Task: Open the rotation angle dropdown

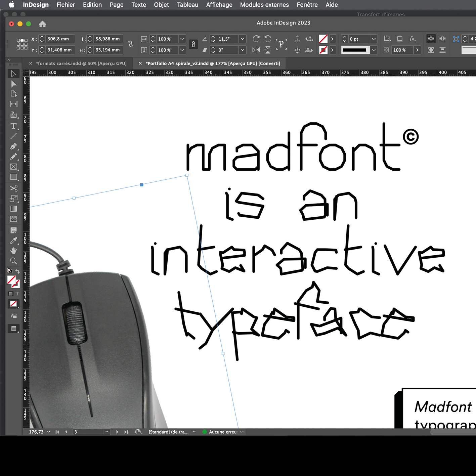Action: [x=242, y=39]
